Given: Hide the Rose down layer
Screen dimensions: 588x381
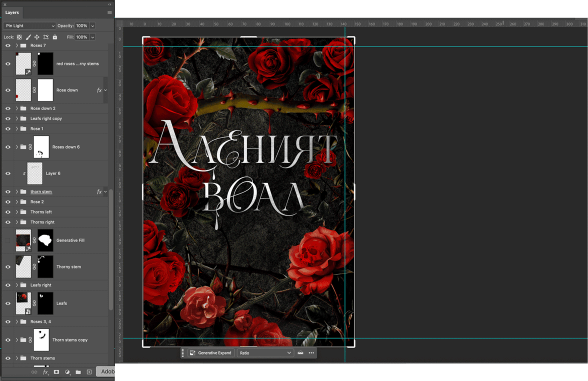Looking at the screenshot, I should pyautogui.click(x=8, y=90).
